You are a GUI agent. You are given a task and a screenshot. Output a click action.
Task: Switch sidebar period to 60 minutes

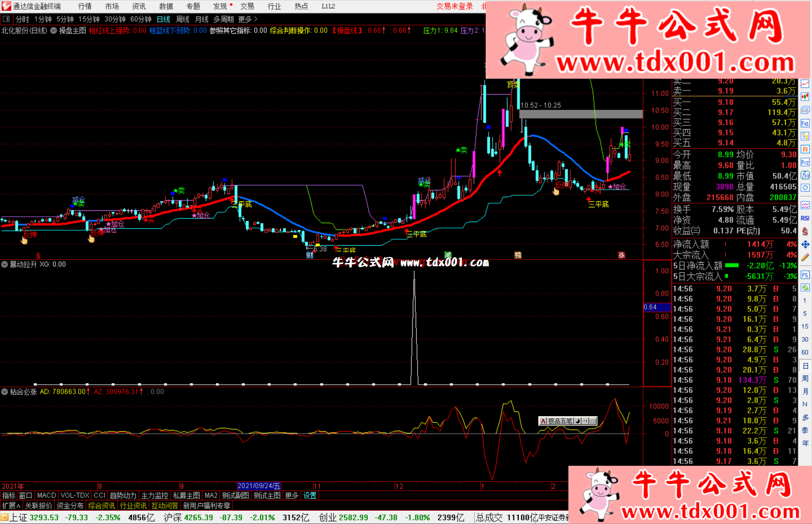[x=804, y=352]
